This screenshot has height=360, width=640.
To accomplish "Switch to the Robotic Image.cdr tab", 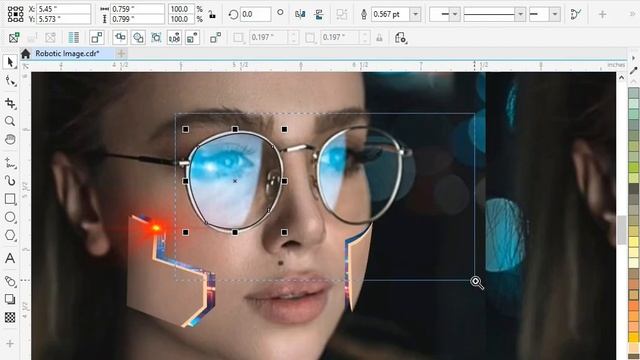I will point(67,53).
